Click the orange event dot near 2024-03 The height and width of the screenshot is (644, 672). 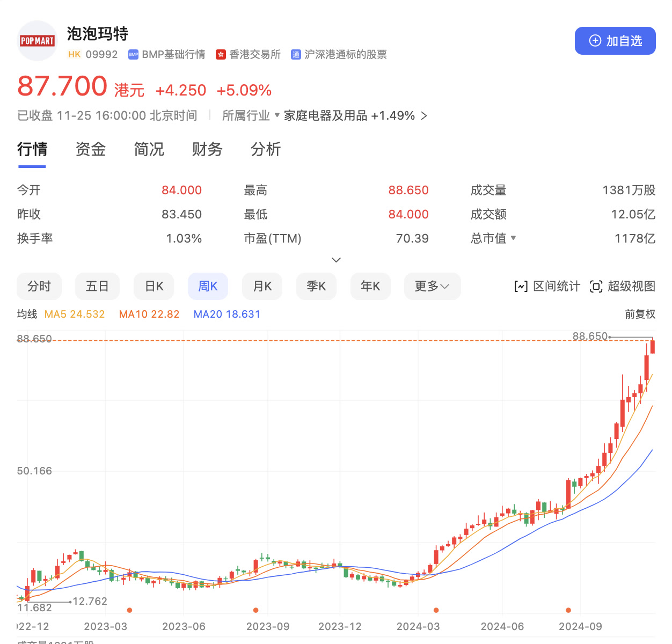pos(436,610)
